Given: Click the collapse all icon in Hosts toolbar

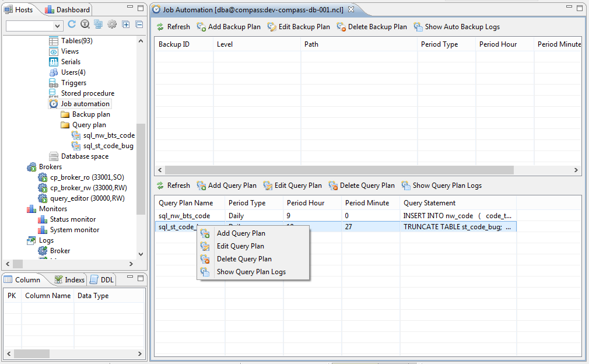Looking at the screenshot, I should [x=139, y=24].
